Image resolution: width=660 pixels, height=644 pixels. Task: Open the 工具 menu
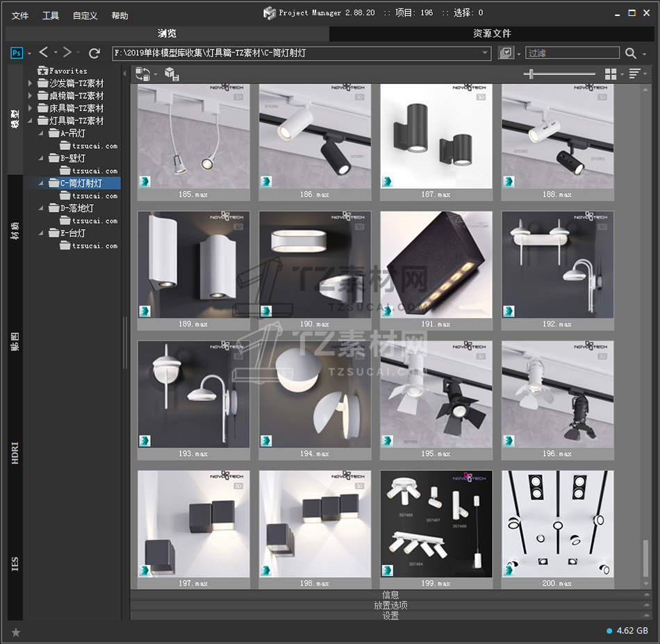(x=51, y=15)
